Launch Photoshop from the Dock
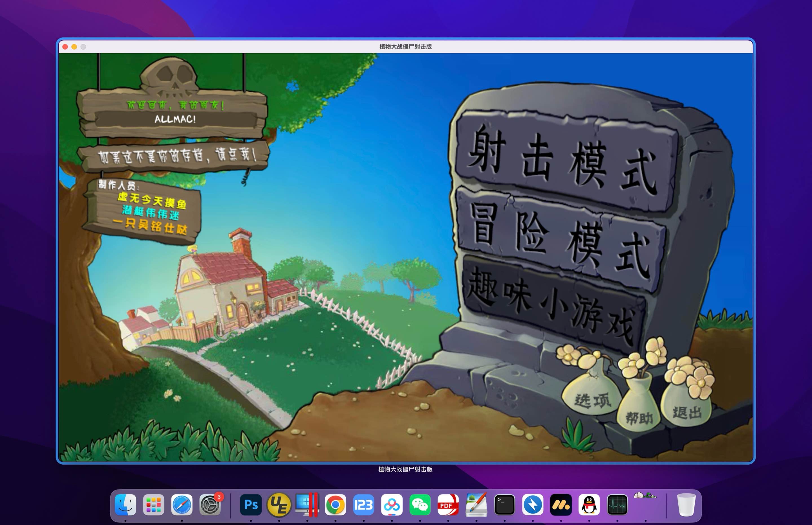This screenshot has height=525, width=812. [251, 504]
